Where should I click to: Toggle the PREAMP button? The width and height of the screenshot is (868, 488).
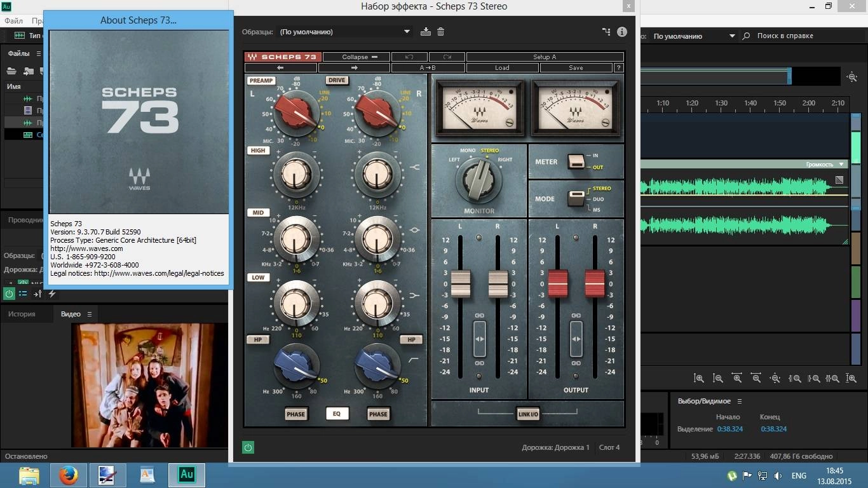tap(261, 81)
